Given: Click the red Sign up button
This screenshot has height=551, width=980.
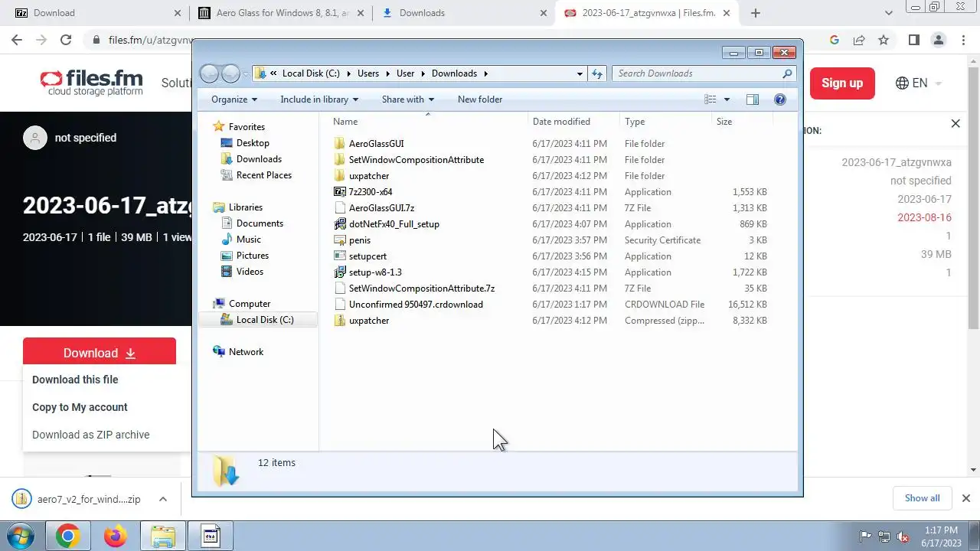Looking at the screenshot, I should 842,83.
